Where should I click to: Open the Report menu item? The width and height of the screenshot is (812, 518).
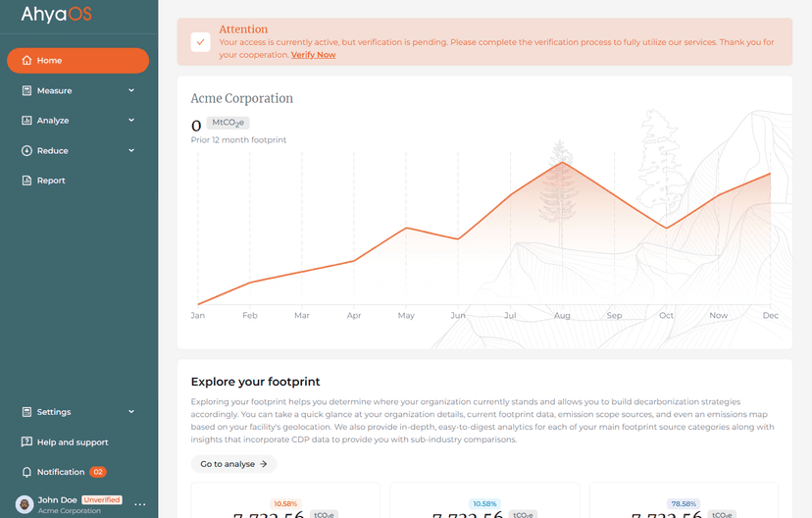click(51, 181)
